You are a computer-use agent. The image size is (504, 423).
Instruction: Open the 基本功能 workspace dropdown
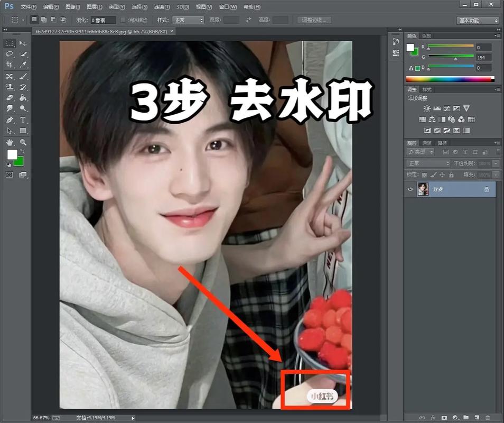(477, 20)
